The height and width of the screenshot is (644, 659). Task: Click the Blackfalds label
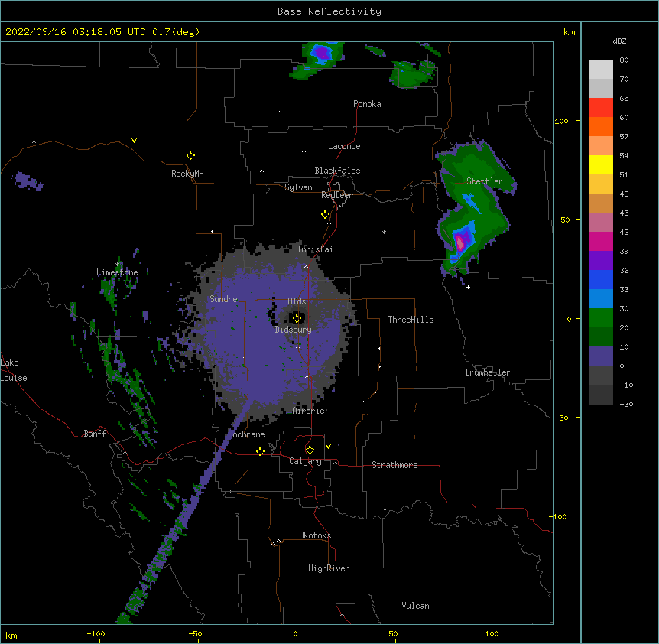click(337, 171)
